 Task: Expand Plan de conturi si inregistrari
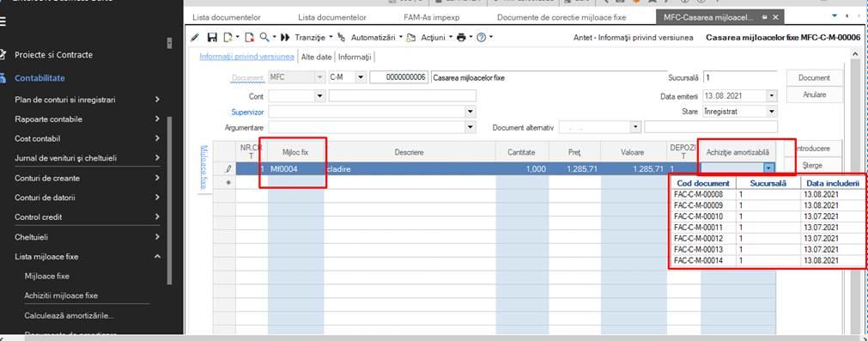click(157, 100)
